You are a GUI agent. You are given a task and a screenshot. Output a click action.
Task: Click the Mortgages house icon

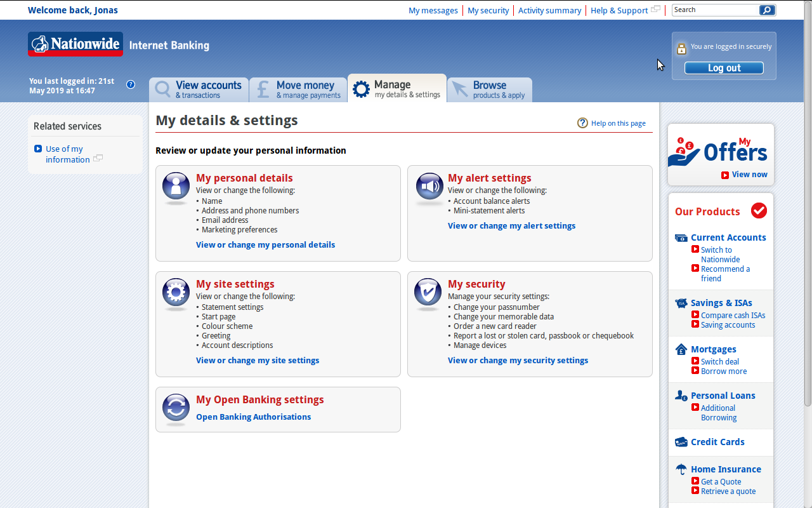681,349
